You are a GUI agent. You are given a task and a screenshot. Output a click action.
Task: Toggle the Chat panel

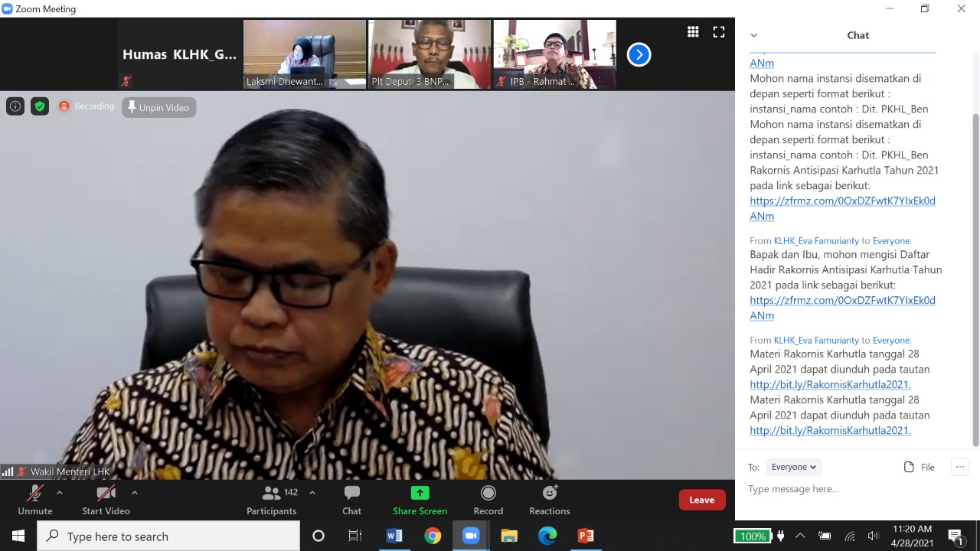click(351, 500)
